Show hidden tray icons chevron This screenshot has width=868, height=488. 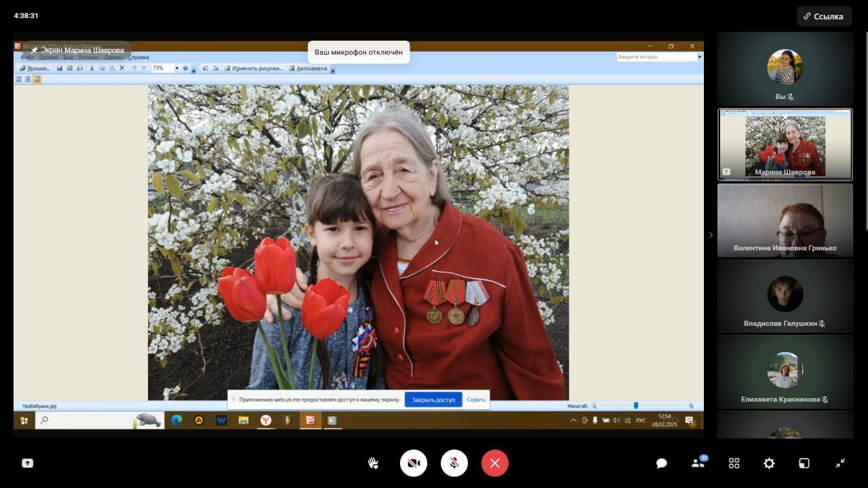point(574,420)
